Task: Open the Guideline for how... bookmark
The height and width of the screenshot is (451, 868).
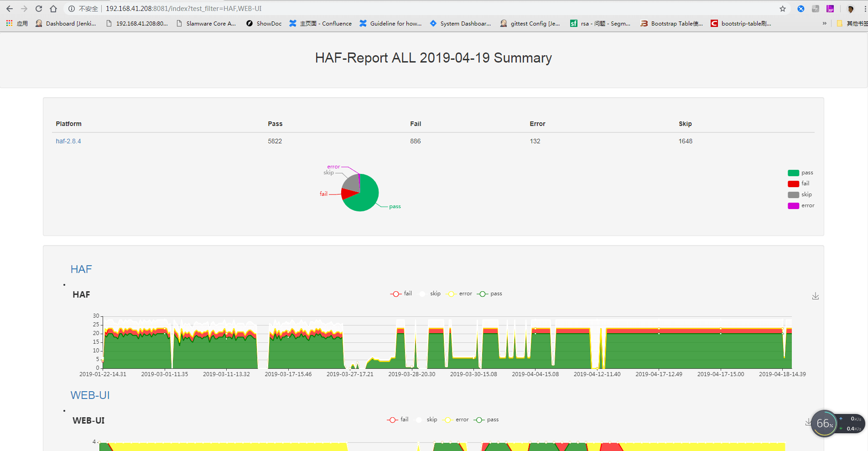Action: [390, 23]
